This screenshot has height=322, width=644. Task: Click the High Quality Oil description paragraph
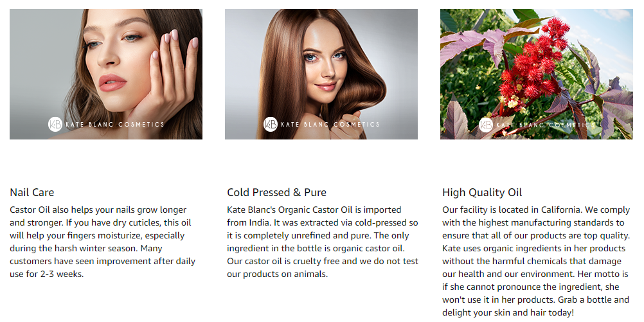tap(536, 261)
